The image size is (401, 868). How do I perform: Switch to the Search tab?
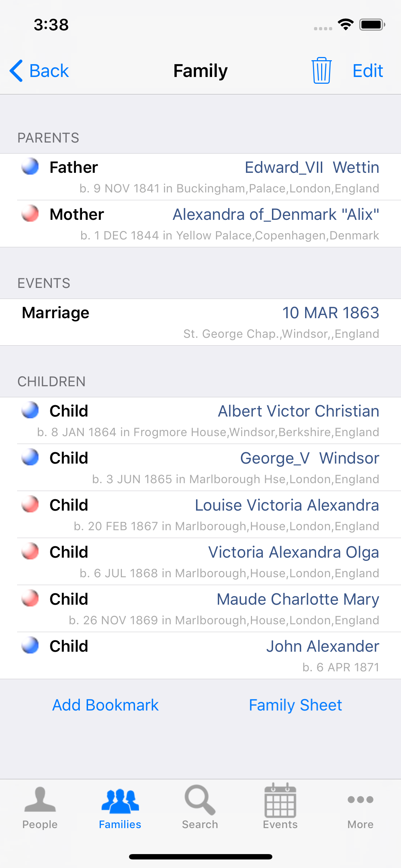coord(200,807)
